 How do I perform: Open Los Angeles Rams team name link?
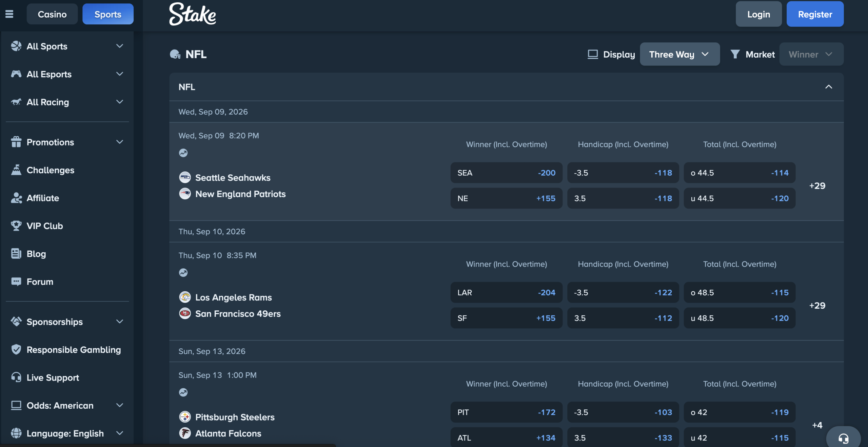[x=233, y=297]
